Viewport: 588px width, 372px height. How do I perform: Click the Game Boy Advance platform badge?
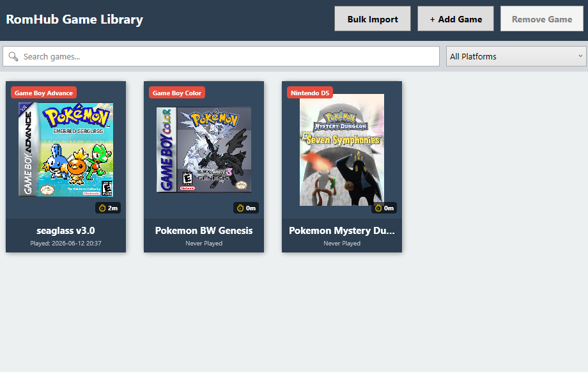(43, 93)
